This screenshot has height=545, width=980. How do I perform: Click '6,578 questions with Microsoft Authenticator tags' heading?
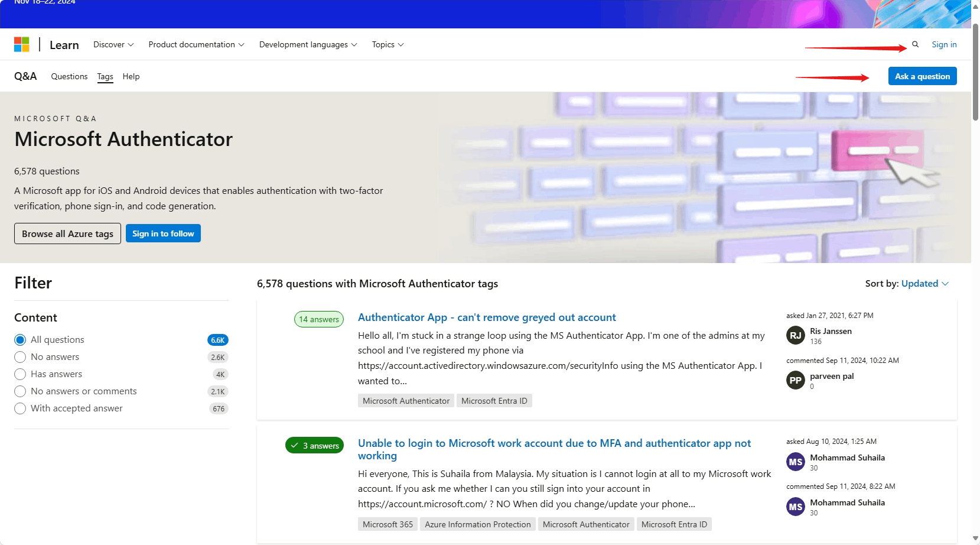pos(377,284)
